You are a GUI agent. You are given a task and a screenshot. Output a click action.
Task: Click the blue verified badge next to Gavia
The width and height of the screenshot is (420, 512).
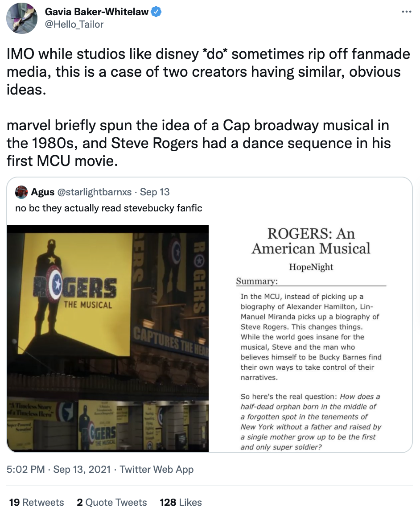click(x=156, y=12)
